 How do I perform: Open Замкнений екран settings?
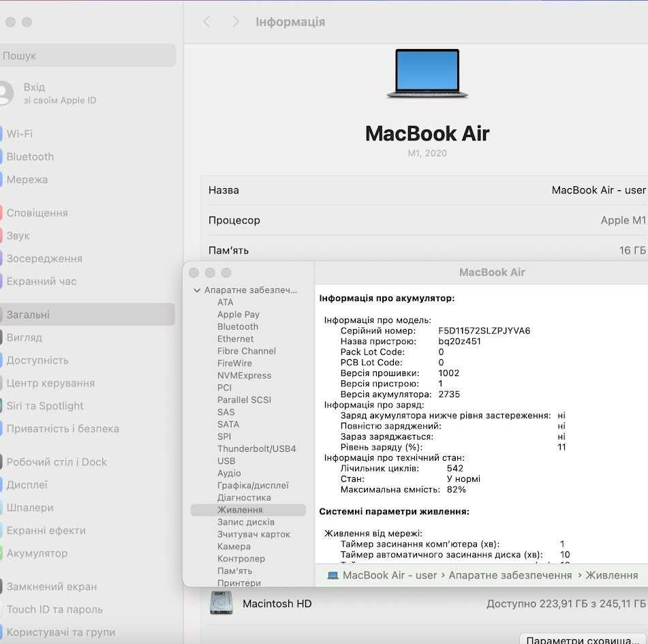pyautogui.click(x=52, y=586)
